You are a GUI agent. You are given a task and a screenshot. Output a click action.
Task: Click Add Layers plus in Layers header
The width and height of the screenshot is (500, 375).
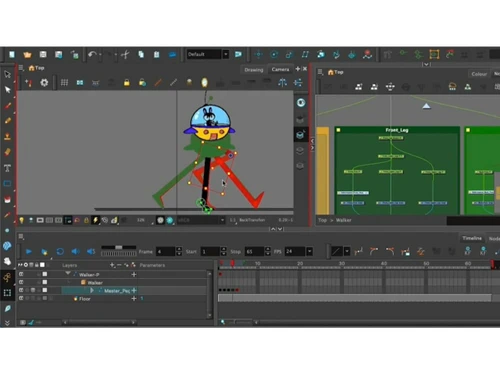point(112,265)
